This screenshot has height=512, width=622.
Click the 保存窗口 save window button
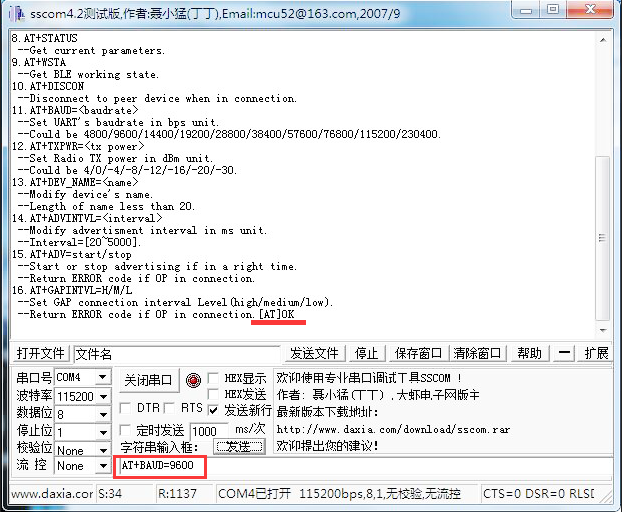[417, 353]
